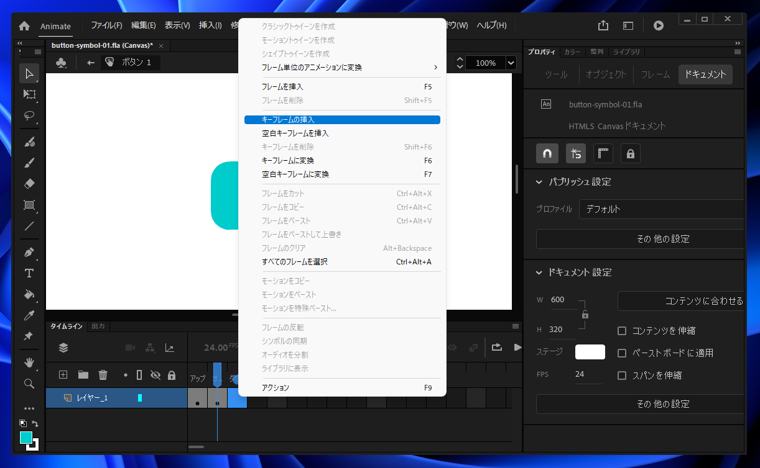Click the swap colors arrow icon

[x=35, y=423]
